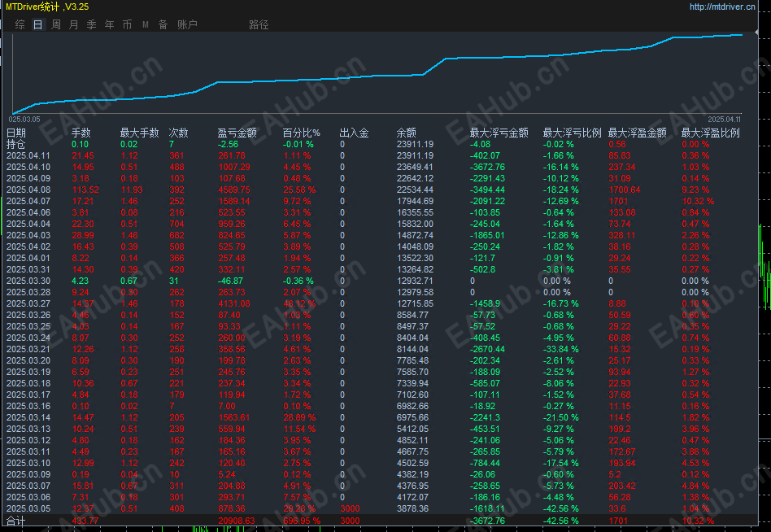Open the http://mtdriver.cn link

(x=722, y=7)
